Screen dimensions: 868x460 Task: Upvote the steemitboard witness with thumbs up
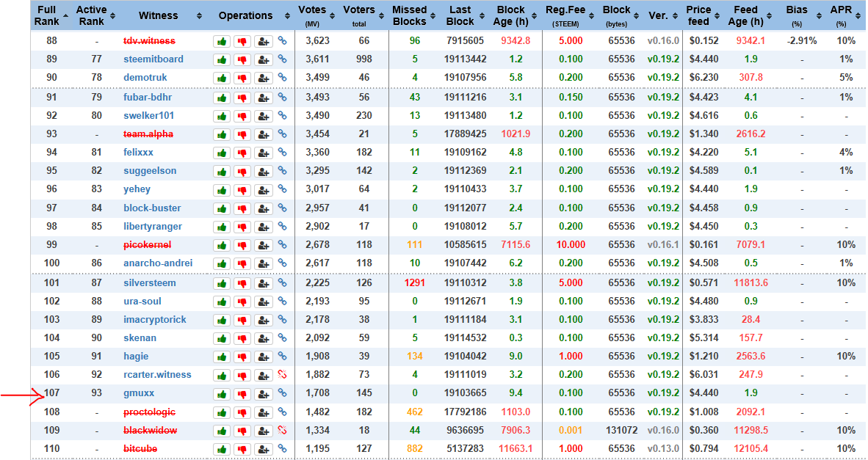pos(222,59)
